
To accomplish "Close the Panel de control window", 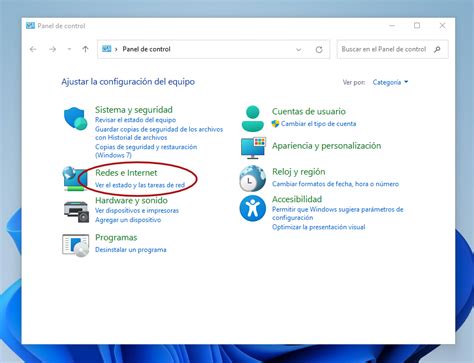I will [442, 26].
